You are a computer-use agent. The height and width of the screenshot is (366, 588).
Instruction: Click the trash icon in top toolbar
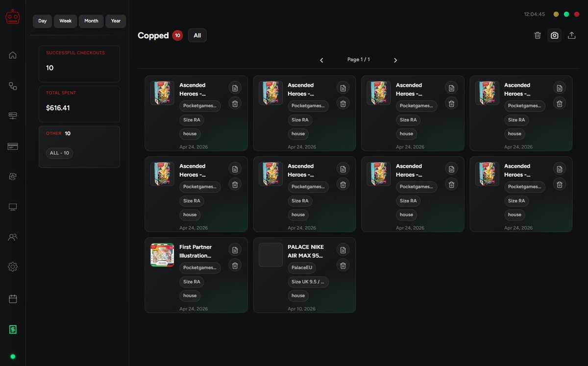tap(538, 35)
